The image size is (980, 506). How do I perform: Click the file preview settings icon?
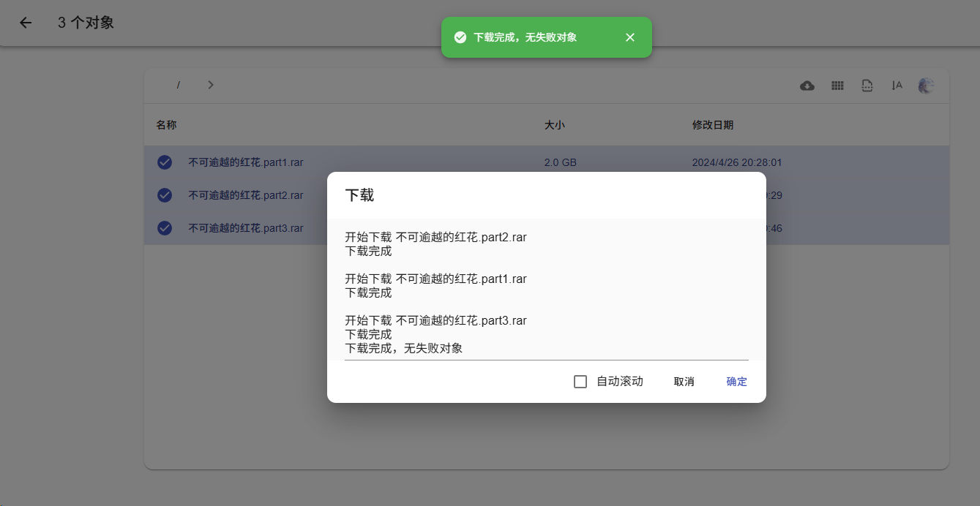tap(867, 86)
